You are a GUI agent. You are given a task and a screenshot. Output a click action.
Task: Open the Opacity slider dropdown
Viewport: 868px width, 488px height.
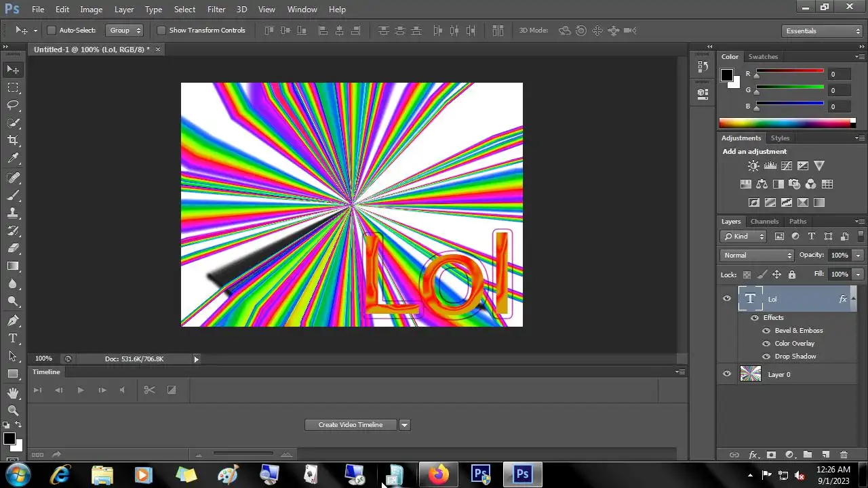click(x=859, y=256)
